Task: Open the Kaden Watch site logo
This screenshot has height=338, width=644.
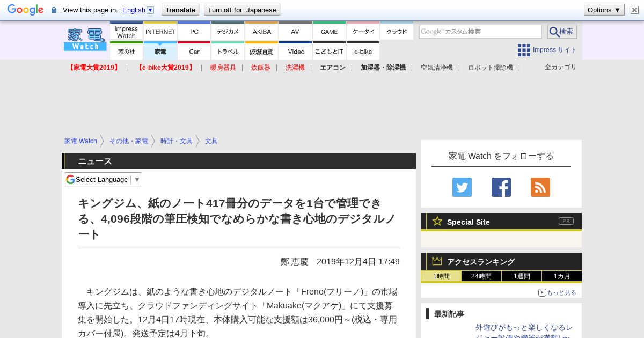Action: coord(85,40)
